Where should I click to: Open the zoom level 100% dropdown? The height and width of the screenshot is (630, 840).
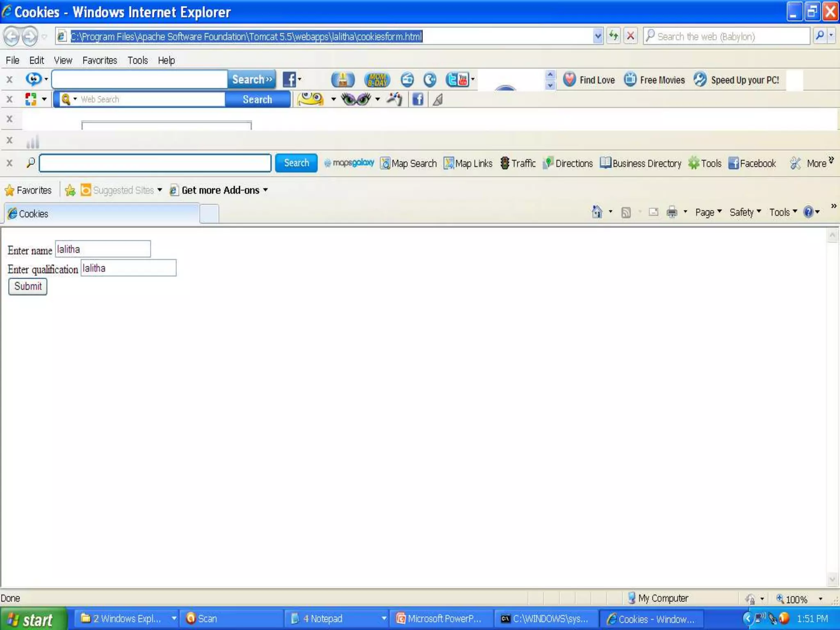(x=820, y=599)
